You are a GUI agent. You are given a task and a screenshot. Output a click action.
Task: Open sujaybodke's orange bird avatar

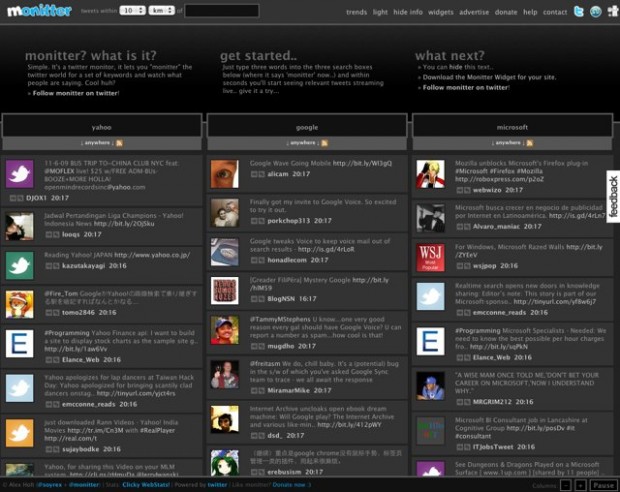pyautogui.click(x=19, y=433)
